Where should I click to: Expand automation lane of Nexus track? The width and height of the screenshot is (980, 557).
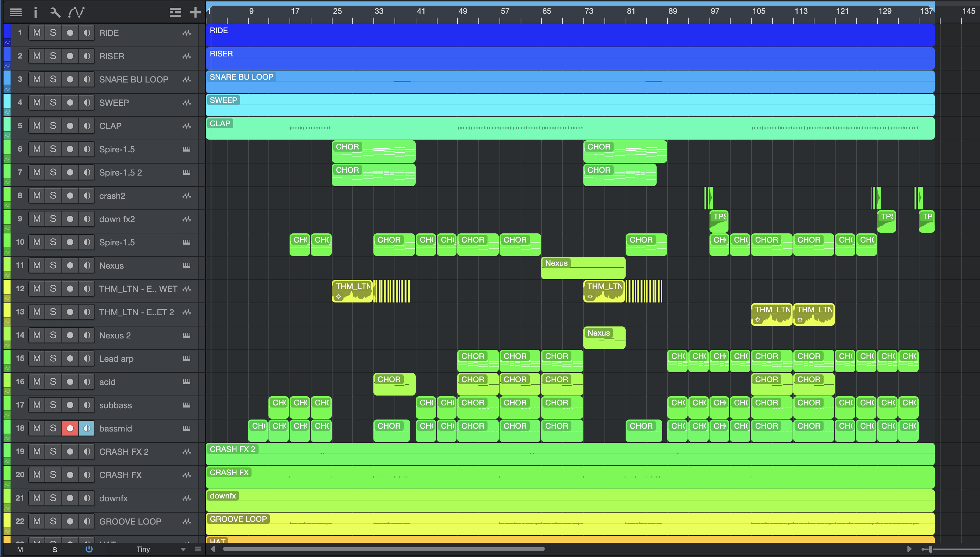pos(7,275)
